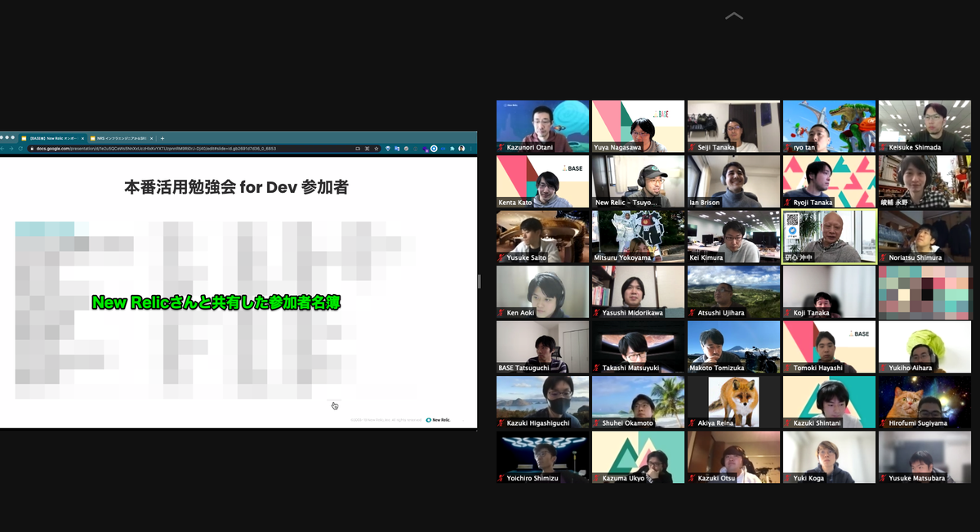Expand the chevron above the gallery view
980x532 pixels.
733,16
